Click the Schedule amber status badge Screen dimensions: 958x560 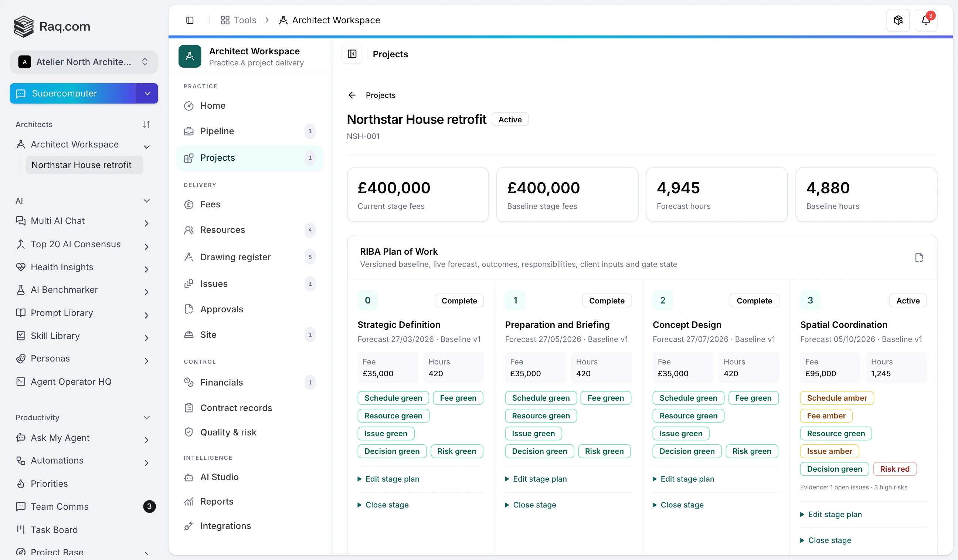pos(837,398)
